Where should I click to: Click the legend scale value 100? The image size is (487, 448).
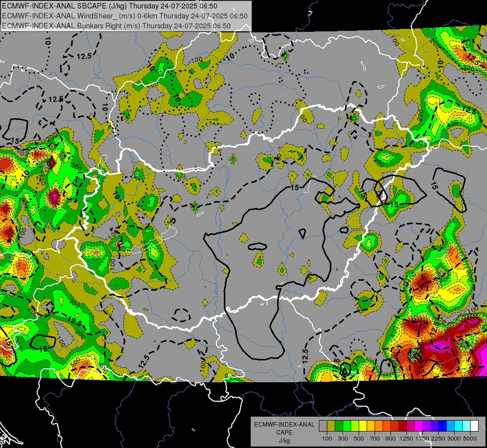point(327,439)
